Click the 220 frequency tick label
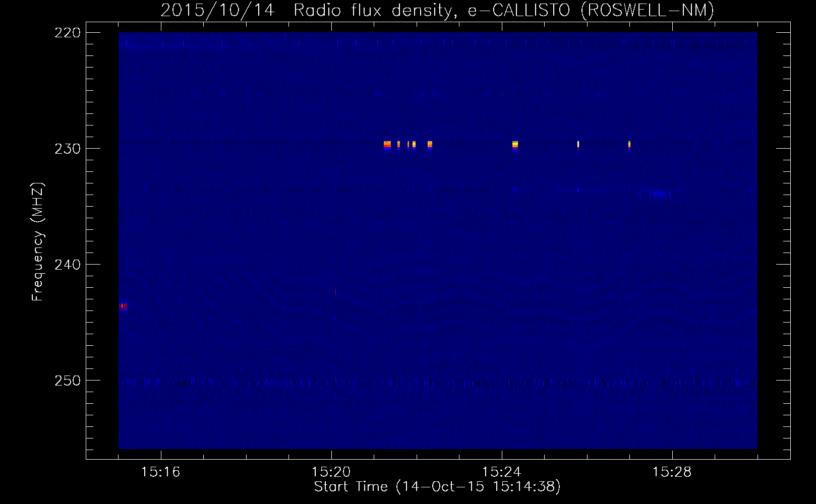The height and width of the screenshot is (504, 816). (x=68, y=33)
